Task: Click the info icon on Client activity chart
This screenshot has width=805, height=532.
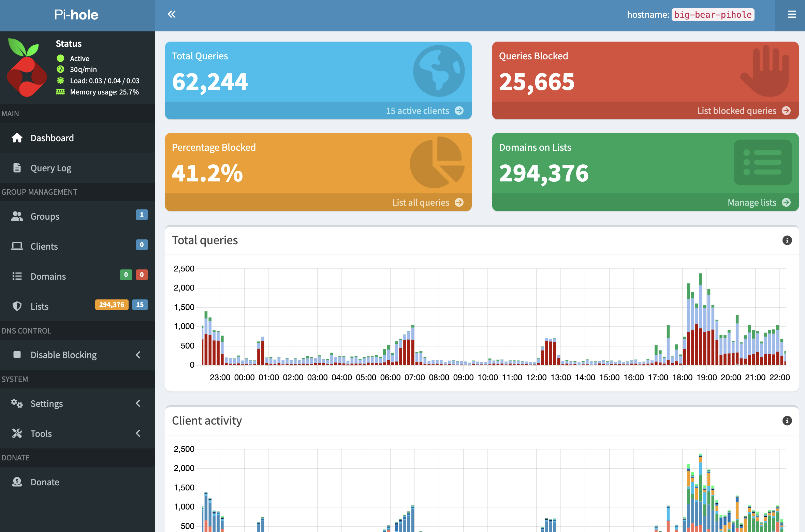Action: click(x=787, y=421)
